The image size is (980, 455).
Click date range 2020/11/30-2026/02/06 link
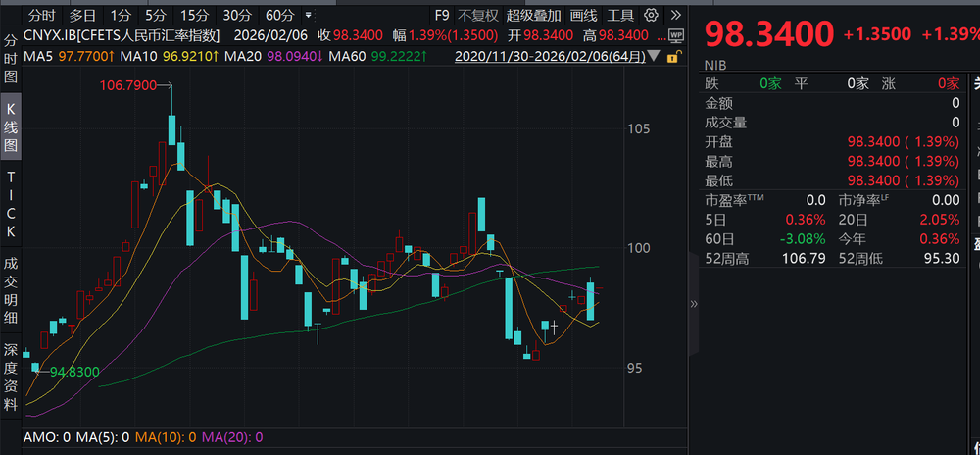coord(550,57)
